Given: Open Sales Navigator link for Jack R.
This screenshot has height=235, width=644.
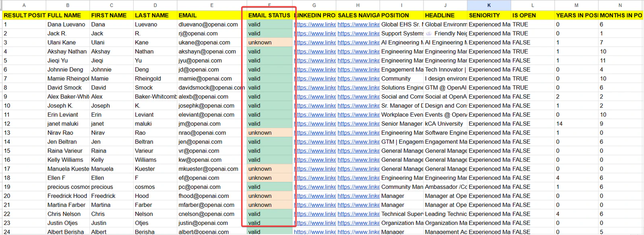Looking at the screenshot, I should tap(358, 33).
